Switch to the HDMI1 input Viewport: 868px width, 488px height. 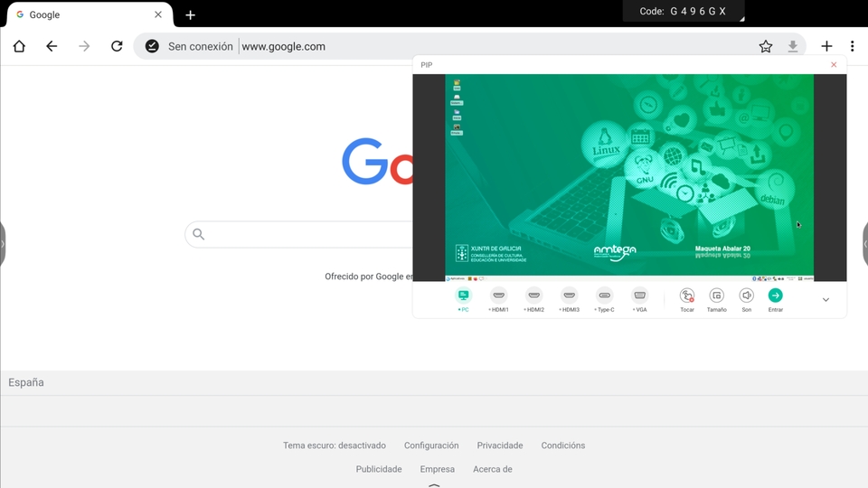point(498,296)
